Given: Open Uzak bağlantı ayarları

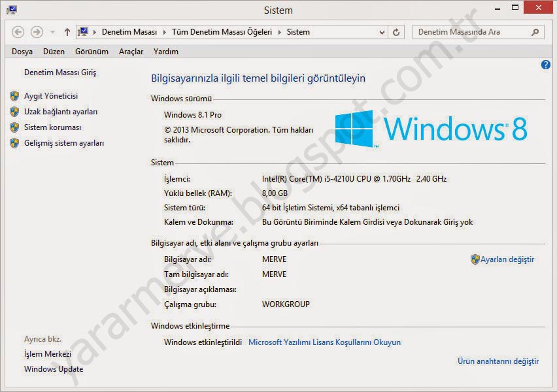Looking at the screenshot, I should pyautogui.click(x=61, y=112).
